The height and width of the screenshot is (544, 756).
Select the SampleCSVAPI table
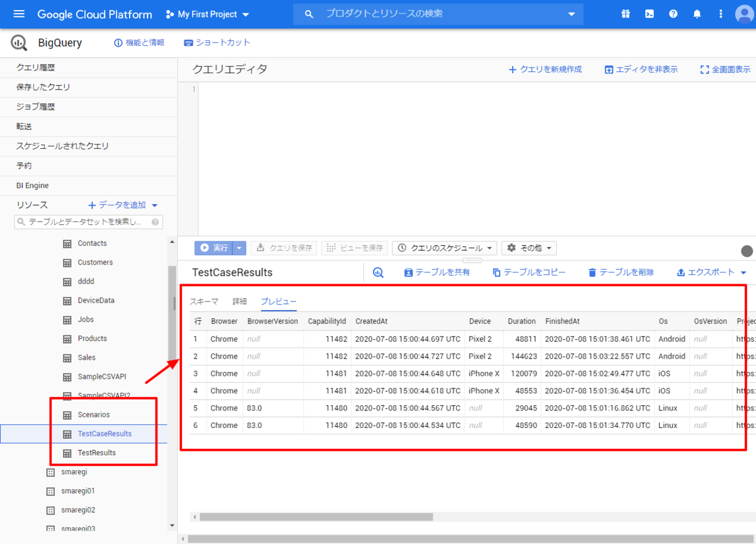point(101,376)
